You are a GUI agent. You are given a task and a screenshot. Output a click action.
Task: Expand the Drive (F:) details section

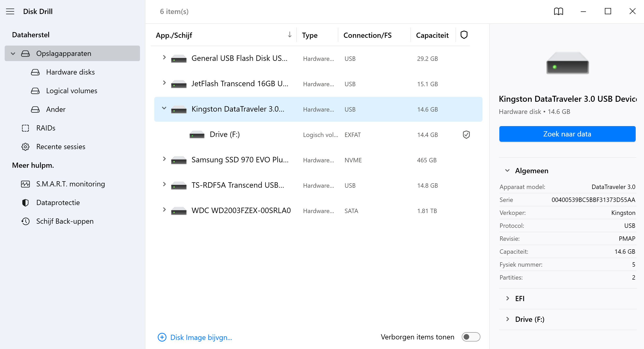coord(507,319)
